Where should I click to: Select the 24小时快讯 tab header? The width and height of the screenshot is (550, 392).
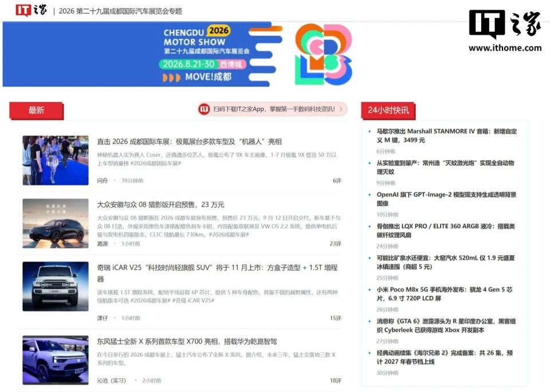point(388,110)
